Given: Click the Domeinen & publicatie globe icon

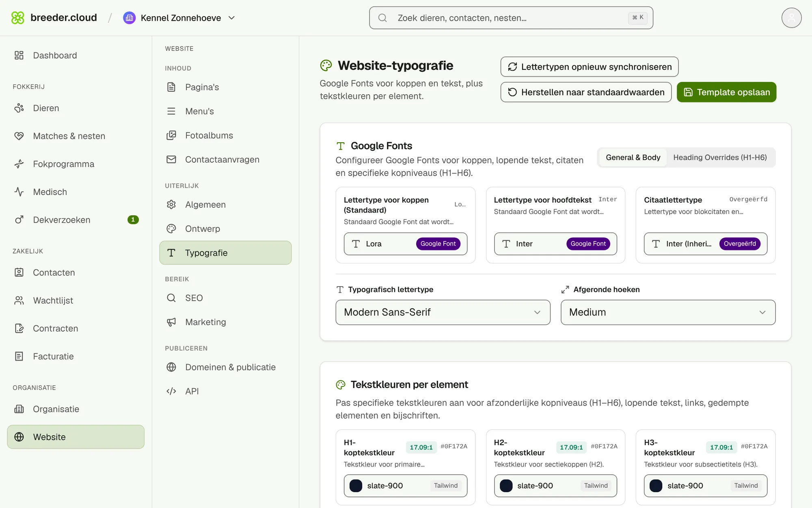Looking at the screenshot, I should [171, 367].
